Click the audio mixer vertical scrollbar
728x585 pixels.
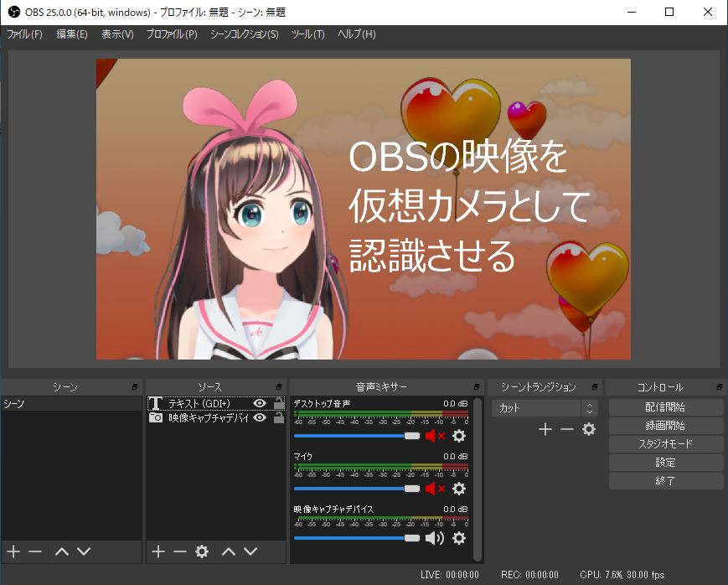(478, 479)
